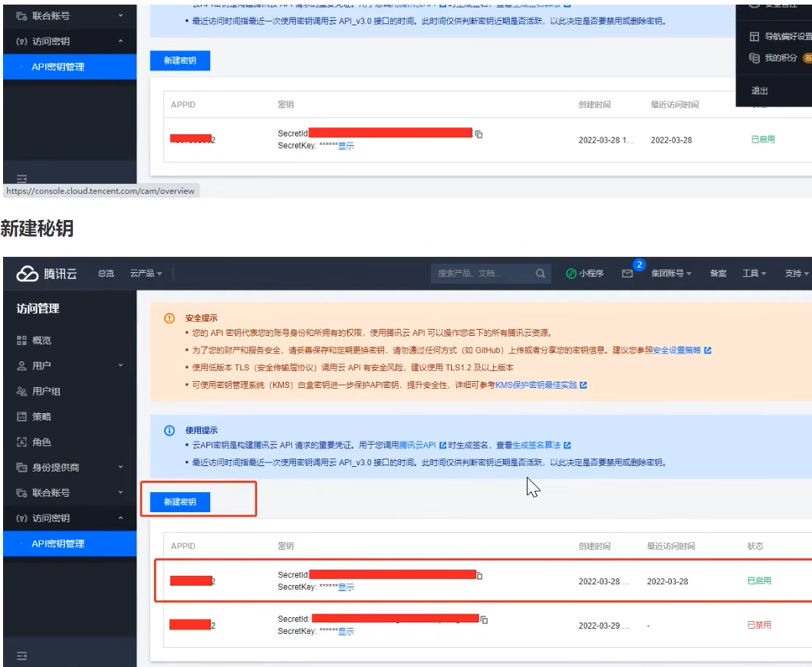The width and height of the screenshot is (812, 667).
Task: Click the 联合账号 icon in the lower screenshot sidebar
Action: (x=21, y=492)
